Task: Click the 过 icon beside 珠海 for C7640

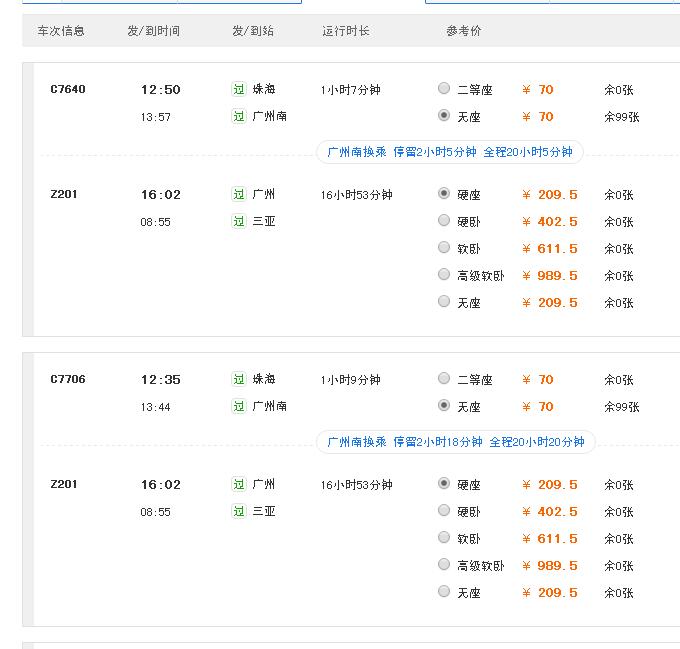Action: tap(239, 89)
